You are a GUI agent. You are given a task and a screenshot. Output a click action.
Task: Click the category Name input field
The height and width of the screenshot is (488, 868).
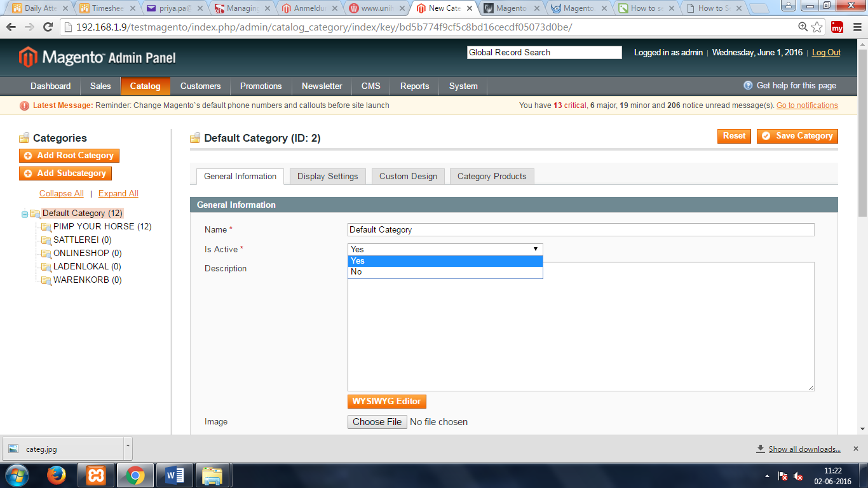[581, 230]
